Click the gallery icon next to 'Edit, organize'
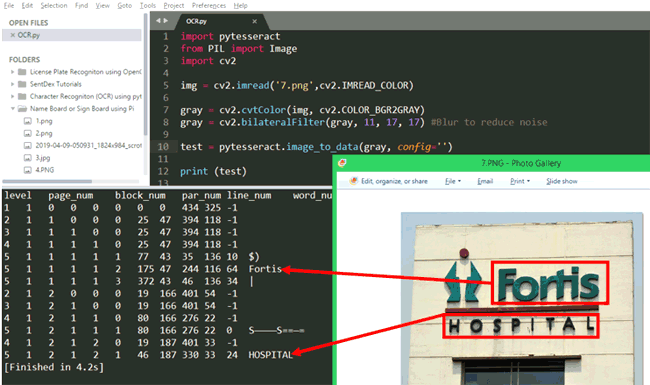The width and height of the screenshot is (650, 385). [353, 181]
